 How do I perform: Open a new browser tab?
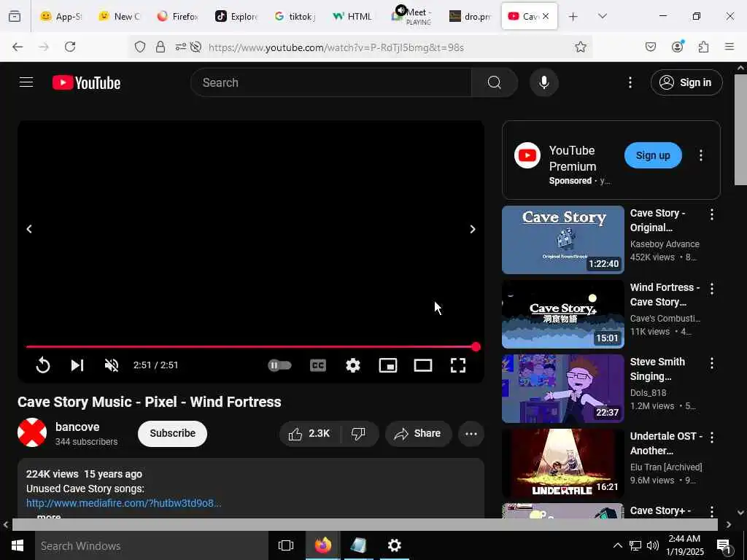pyautogui.click(x=573, y=17)
